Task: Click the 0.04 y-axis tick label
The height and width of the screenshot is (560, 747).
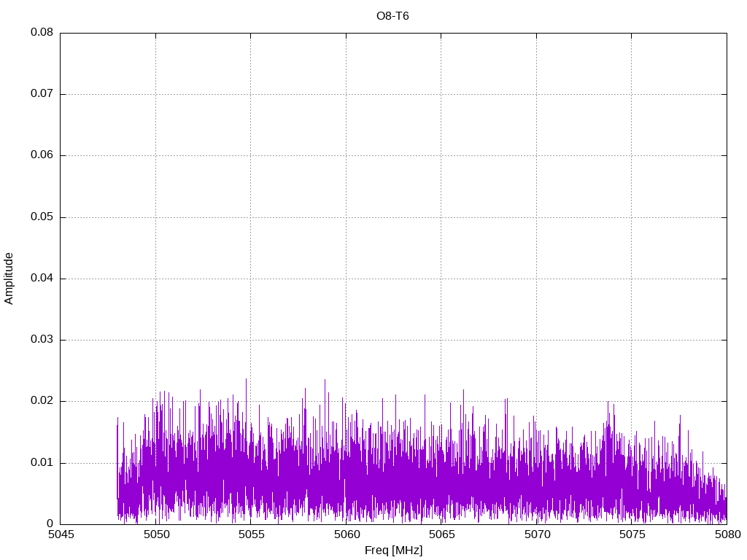Action: coord(42,279)
